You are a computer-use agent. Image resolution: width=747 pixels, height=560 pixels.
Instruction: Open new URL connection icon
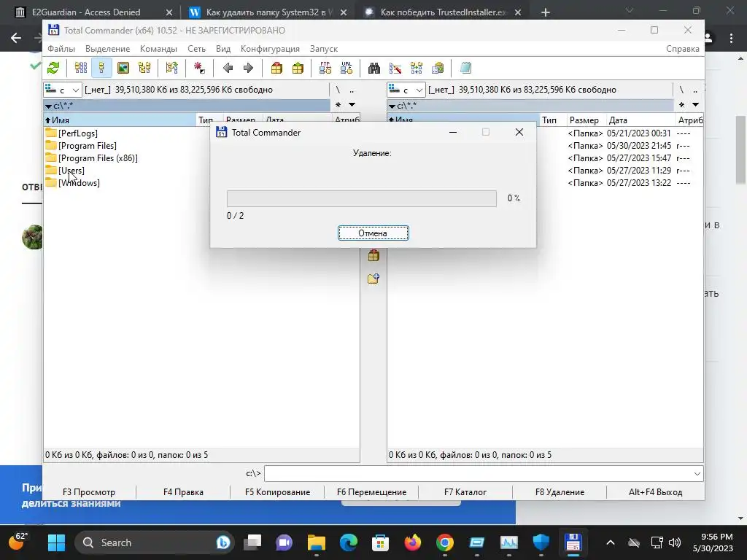point(347,68)
